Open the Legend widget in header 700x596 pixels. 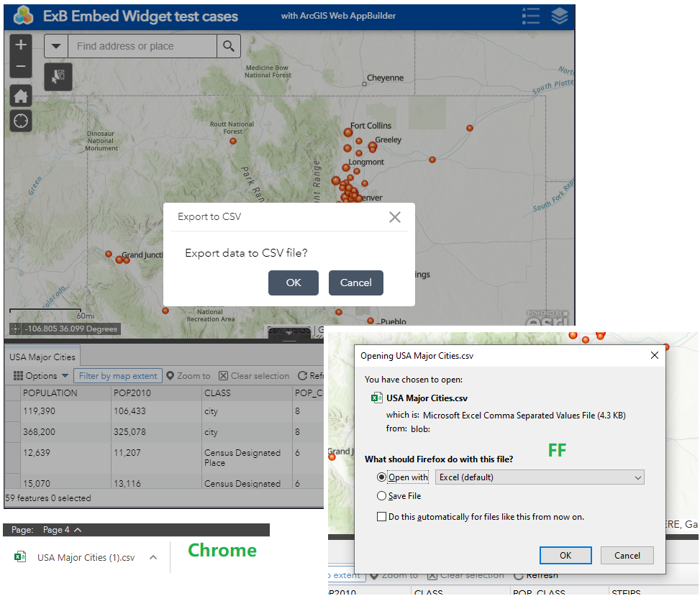click(x=530, y=16)
